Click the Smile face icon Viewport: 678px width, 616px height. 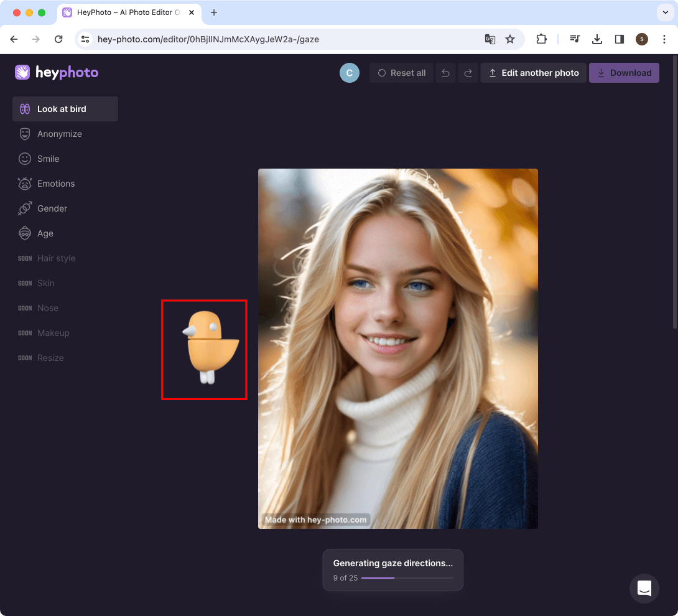[25, 159]
